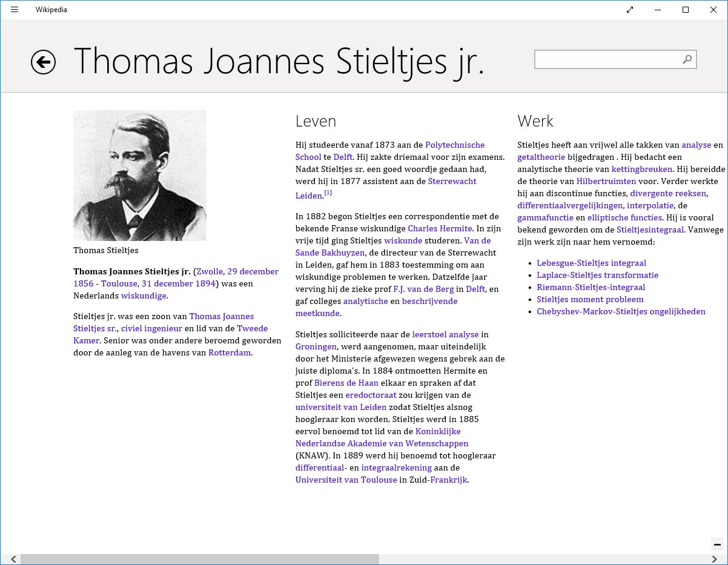
Task: Click the Rotterdam link
Action: pyautogui.click(x=230, y=352)
